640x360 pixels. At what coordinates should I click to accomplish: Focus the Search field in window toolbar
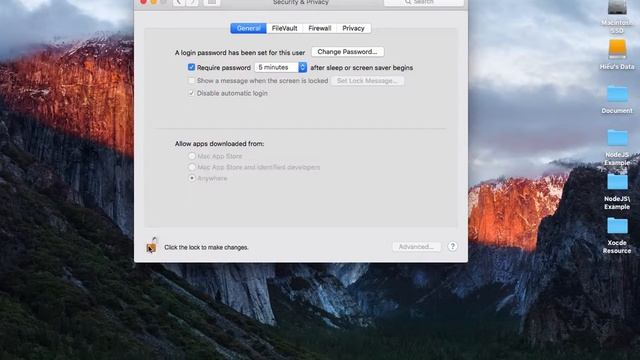pyautogui.click(x=424, y=2)
